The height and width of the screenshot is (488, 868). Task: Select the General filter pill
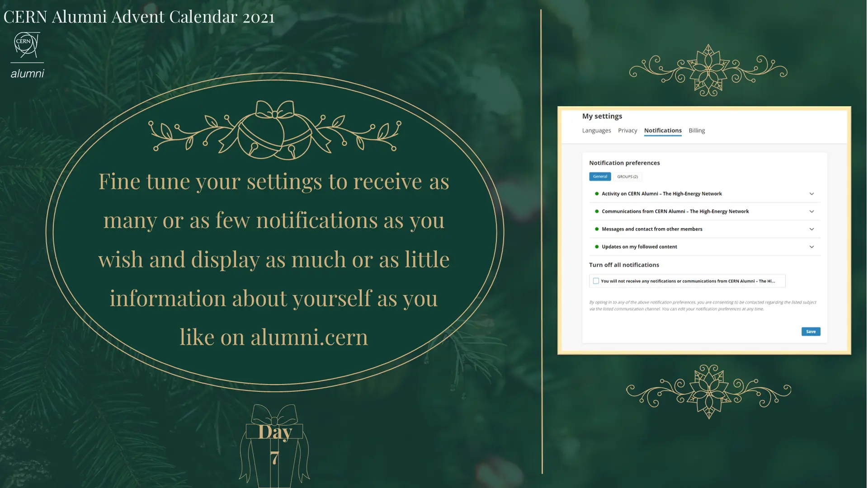tap(600, 177)
